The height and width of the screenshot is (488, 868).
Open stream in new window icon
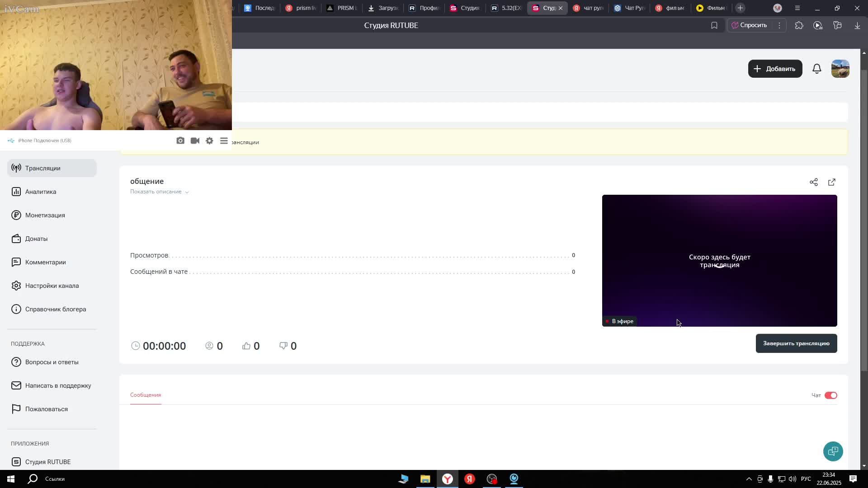tap(832, 182)
